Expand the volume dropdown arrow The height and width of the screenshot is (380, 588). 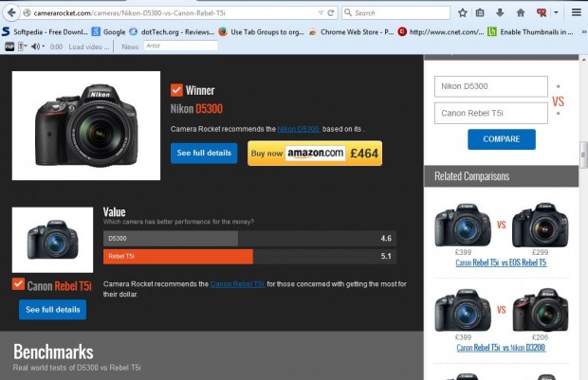click(x=44, y=45)
